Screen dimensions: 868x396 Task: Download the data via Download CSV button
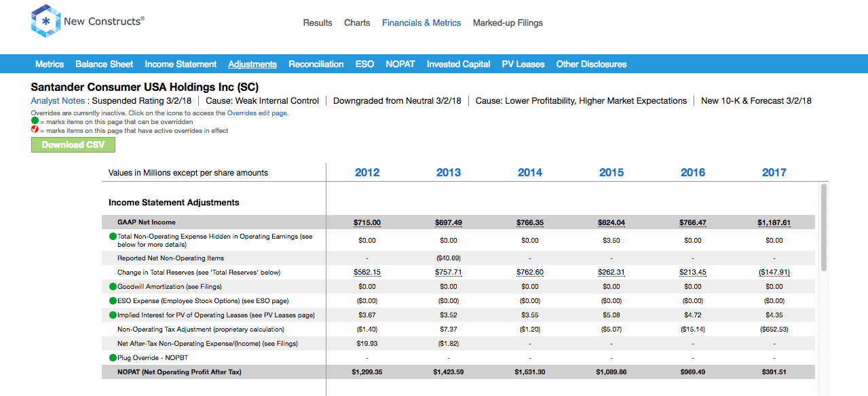click(73, 144)
